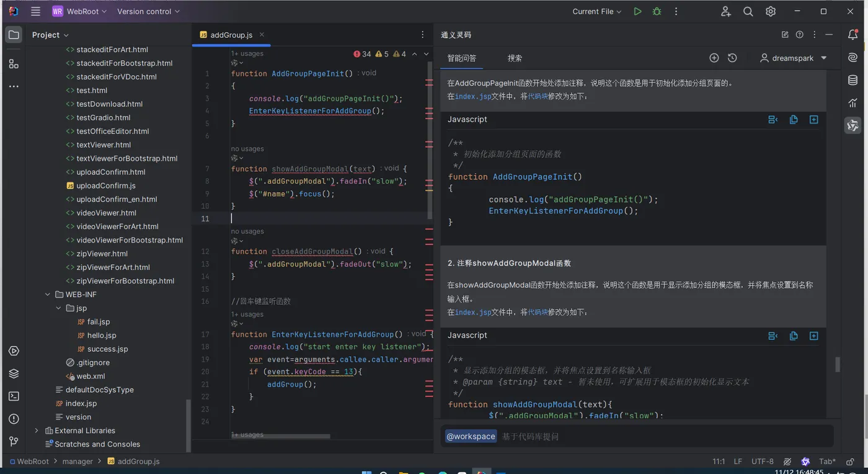Open the AI Assistant spiral icon

[x=853, y=58]
